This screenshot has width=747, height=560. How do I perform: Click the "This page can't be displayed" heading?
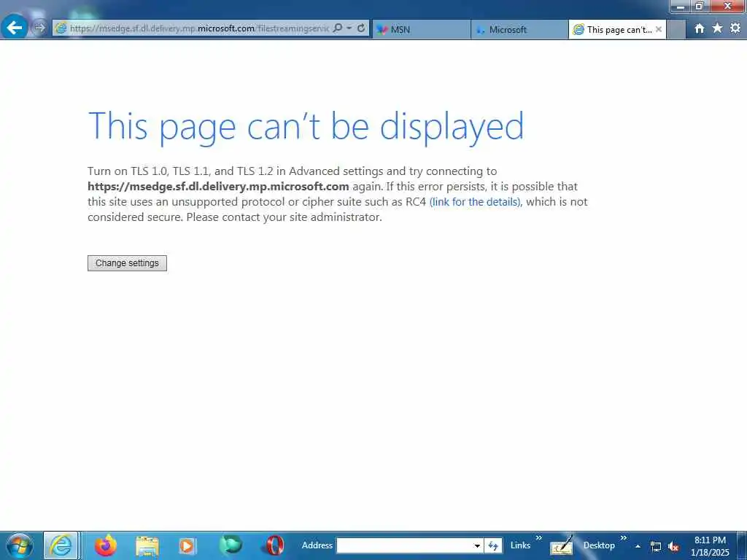click(306, 126)
